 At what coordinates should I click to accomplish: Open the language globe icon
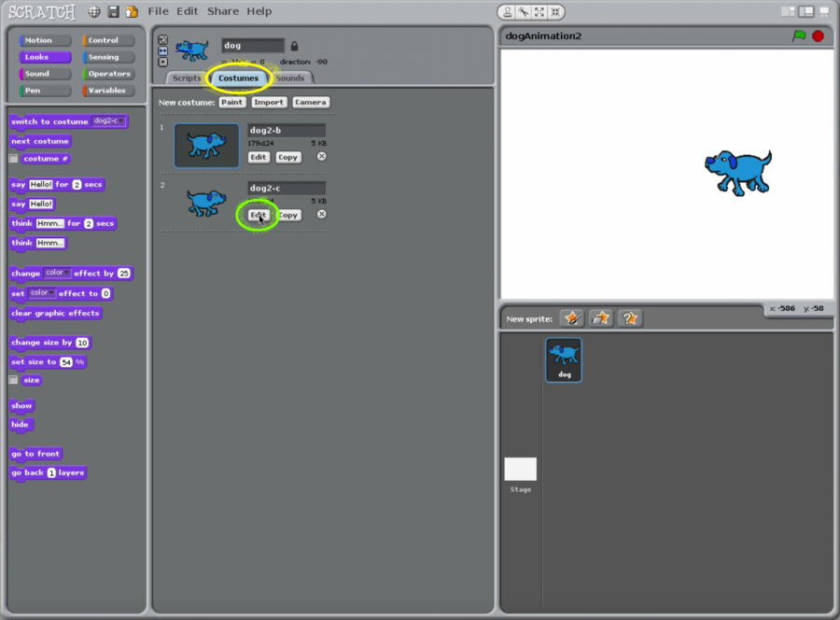coord(94,12)
